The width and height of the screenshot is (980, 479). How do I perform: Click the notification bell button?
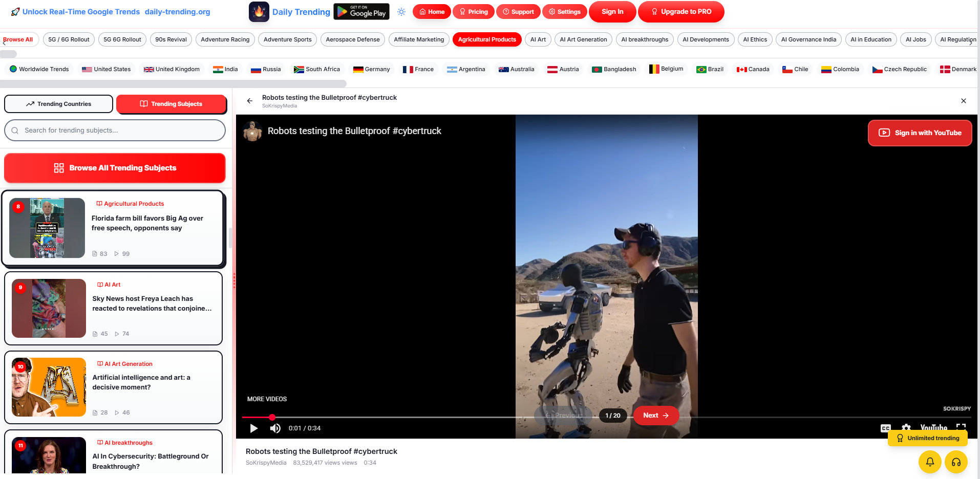point(930,462)
